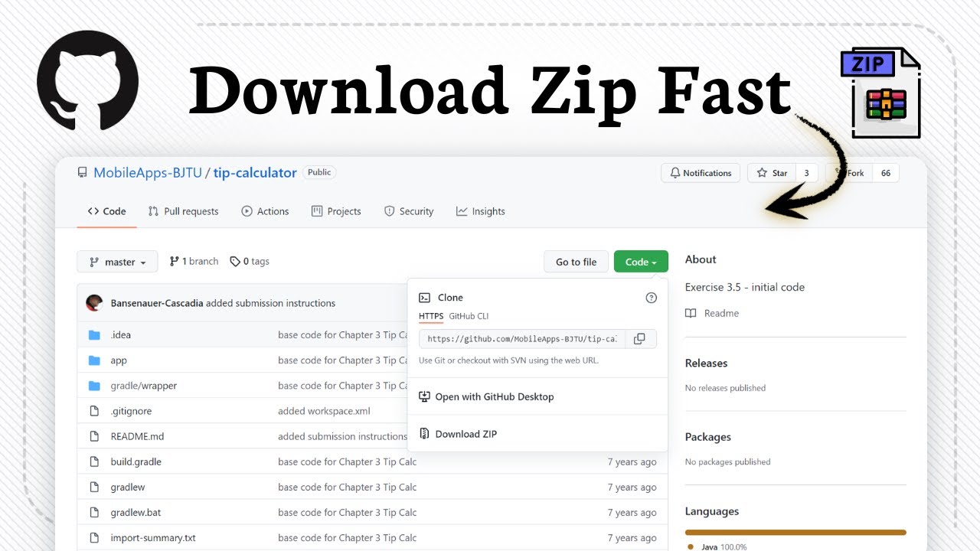
Task: Open the 0 tags link
Action: coord(250,262)
